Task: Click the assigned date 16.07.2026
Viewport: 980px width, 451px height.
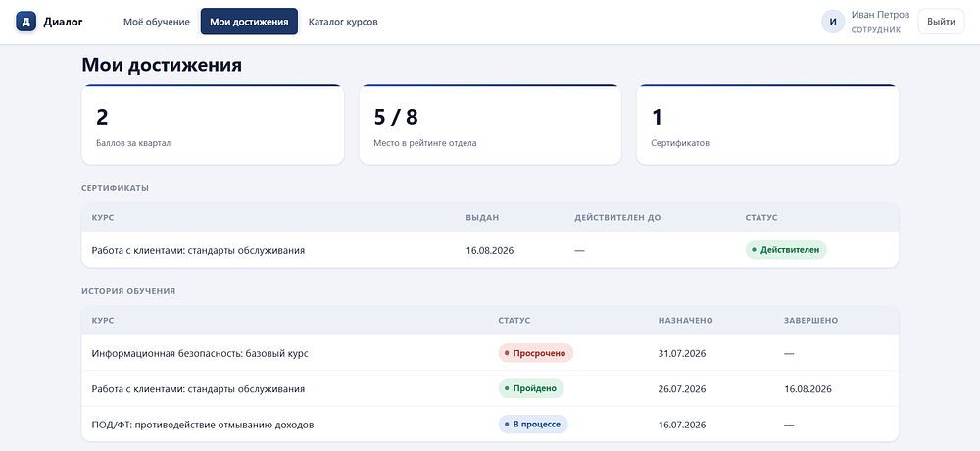Action: 682,425
